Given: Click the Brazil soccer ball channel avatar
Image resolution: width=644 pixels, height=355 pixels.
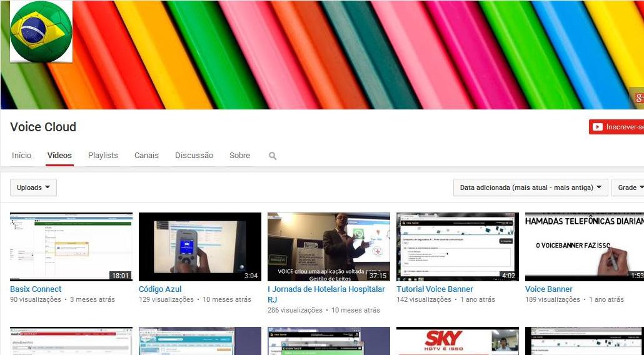Looking at the screenshot, I should [41, 31].
